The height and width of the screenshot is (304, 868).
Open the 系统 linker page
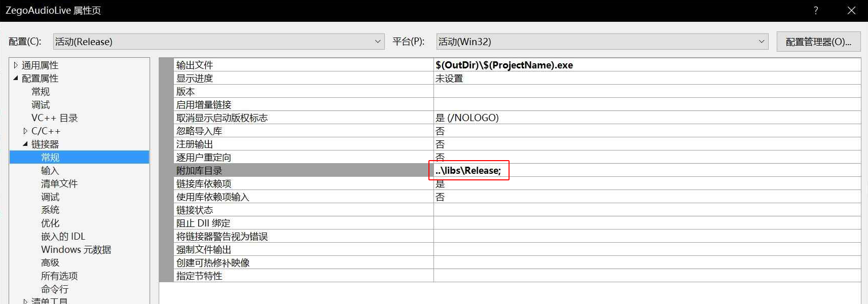(50, 210)
